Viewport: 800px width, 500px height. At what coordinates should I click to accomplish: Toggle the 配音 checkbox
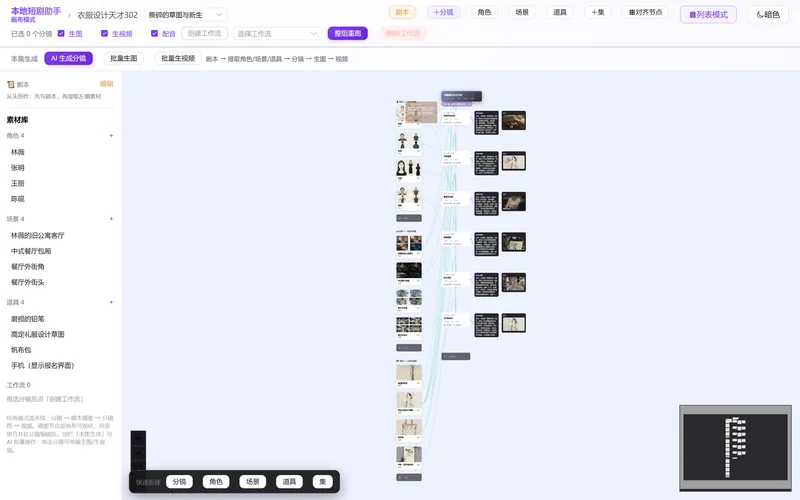click(154, 34)
